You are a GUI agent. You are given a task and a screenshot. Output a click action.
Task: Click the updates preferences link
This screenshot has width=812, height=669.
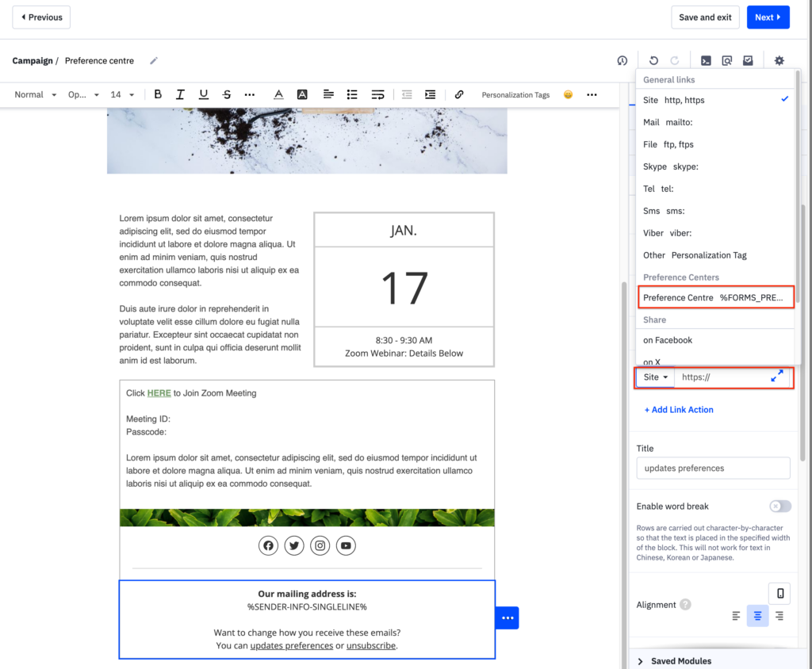point(292,646)
